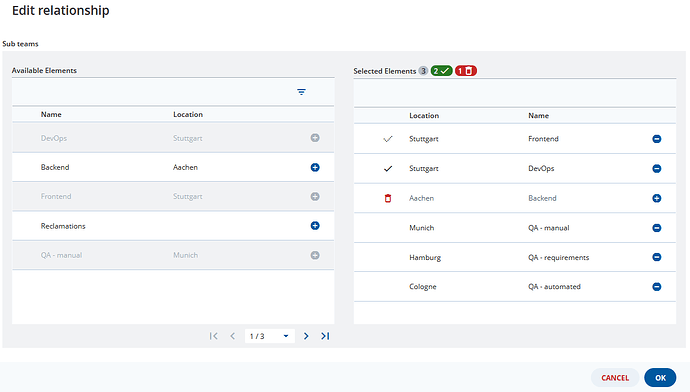
Task: Click the disabled add icon for DevOps
Action: click(x=315, y=138)
